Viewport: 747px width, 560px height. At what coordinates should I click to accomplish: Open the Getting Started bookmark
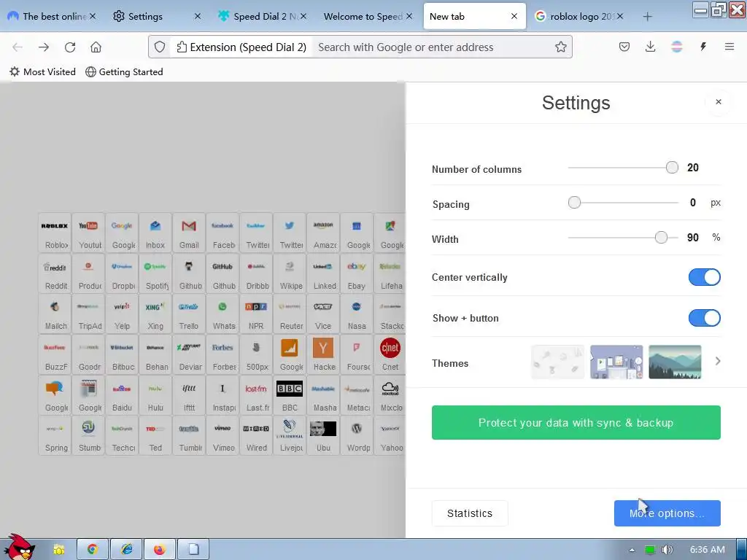124,72
